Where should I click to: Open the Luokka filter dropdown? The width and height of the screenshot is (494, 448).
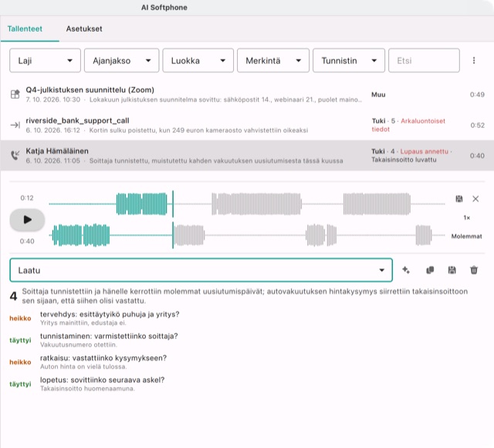198,60
